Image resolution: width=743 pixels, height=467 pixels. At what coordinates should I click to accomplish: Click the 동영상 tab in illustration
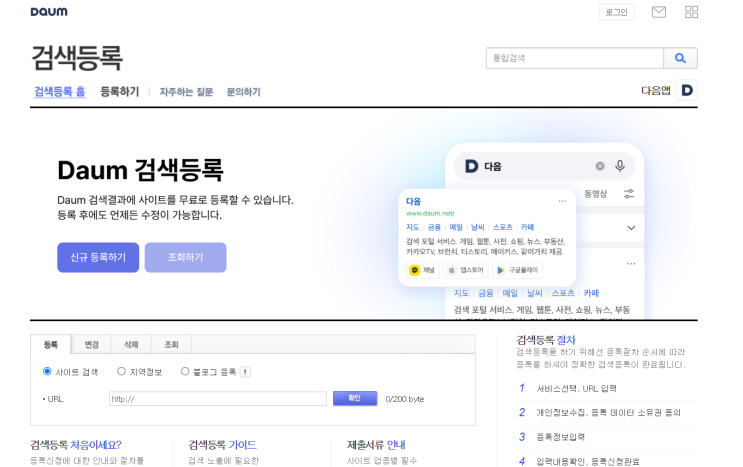(x=595, y=194)
